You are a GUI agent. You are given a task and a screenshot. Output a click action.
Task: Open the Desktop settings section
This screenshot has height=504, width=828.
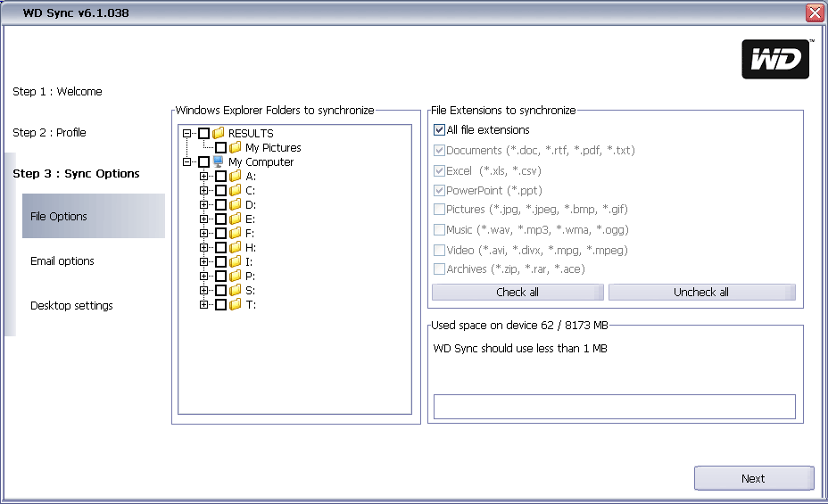[x=71, y=306]
